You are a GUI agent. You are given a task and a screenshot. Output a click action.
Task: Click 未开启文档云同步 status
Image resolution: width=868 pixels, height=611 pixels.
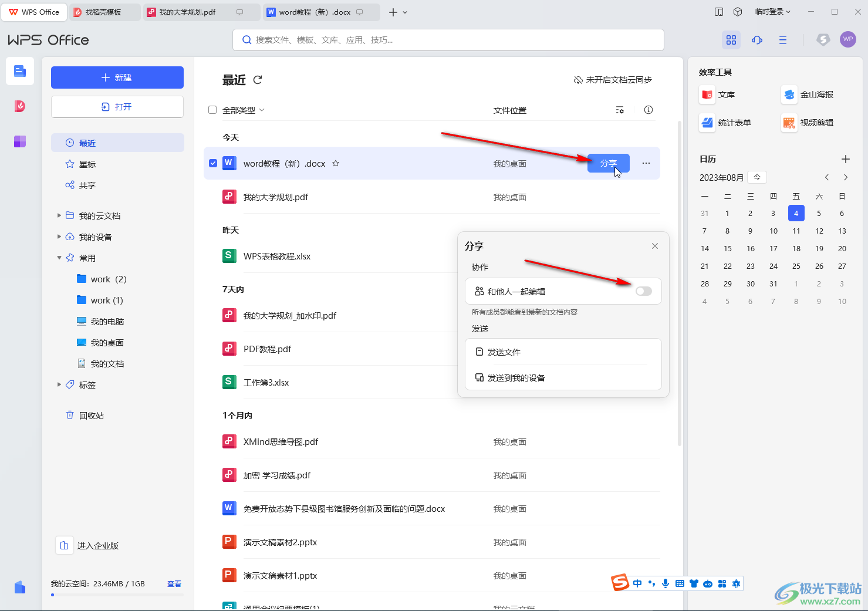click(x=613, y=80)
